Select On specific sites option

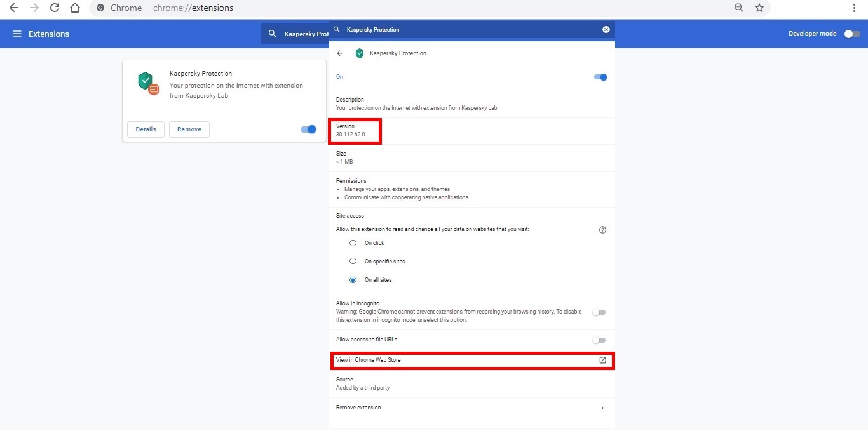[353, 262]
